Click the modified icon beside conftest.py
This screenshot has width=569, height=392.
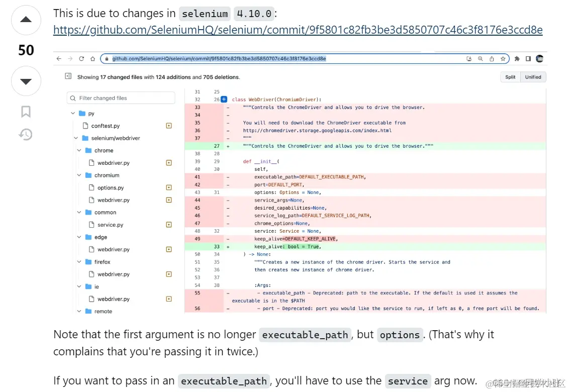coord(169,126)
